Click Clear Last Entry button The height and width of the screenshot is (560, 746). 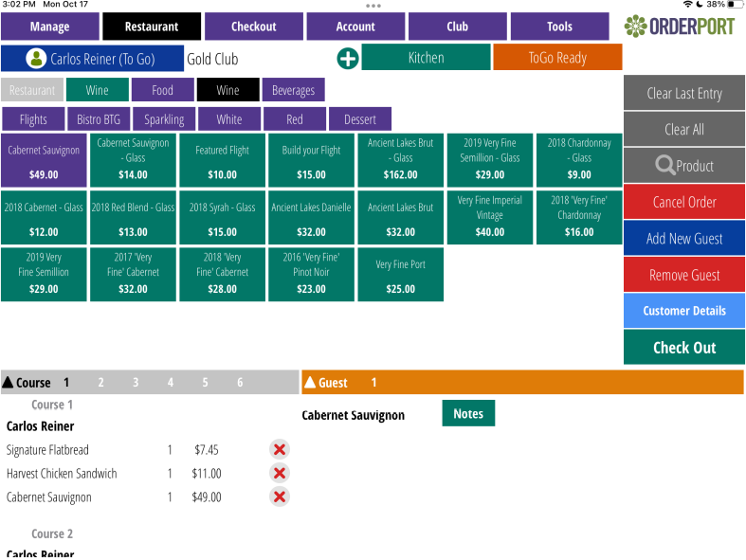tap(684, 93)
